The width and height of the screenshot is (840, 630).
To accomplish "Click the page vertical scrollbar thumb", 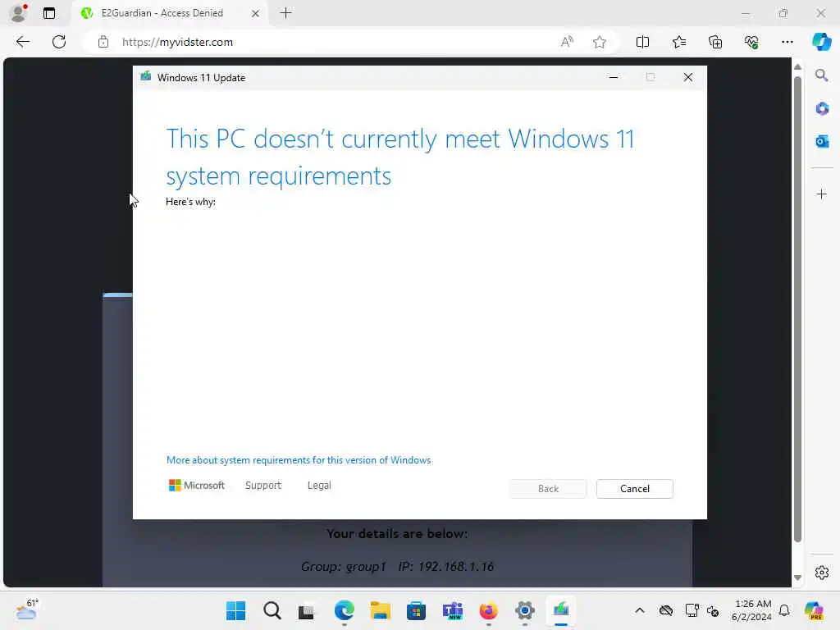I will pos(797,309).
